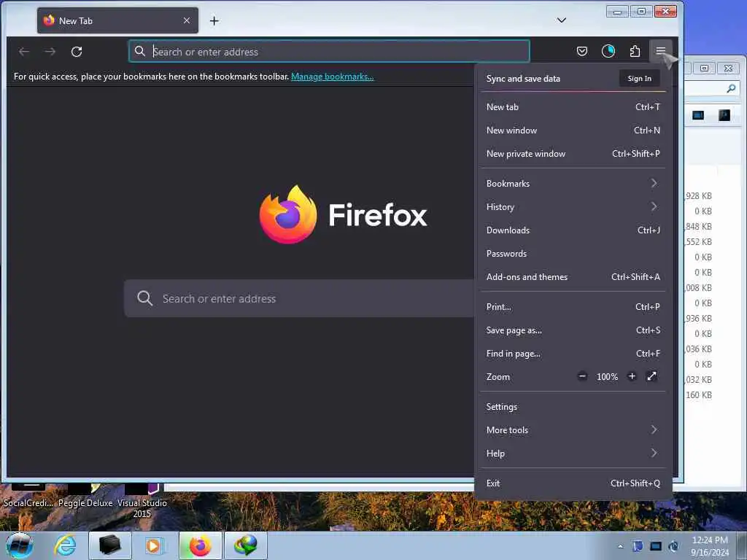The width and height of the screenshot is (747, 560).
Task: Close the hamburger application menu
Action: tap(660, 51)
